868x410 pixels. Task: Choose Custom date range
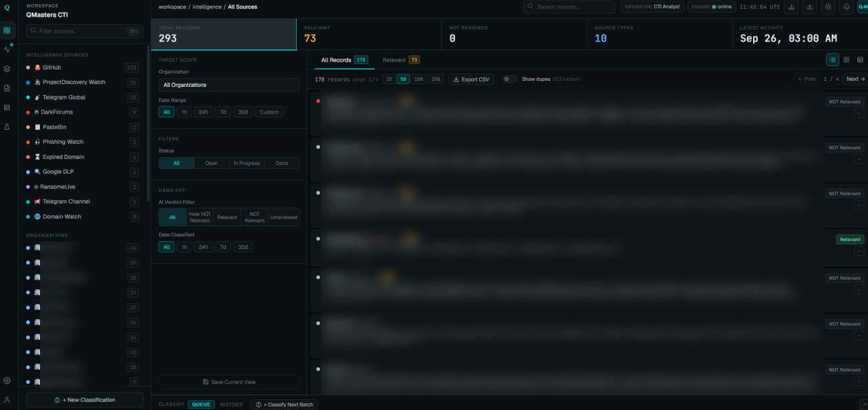click(x=269, y=112)
